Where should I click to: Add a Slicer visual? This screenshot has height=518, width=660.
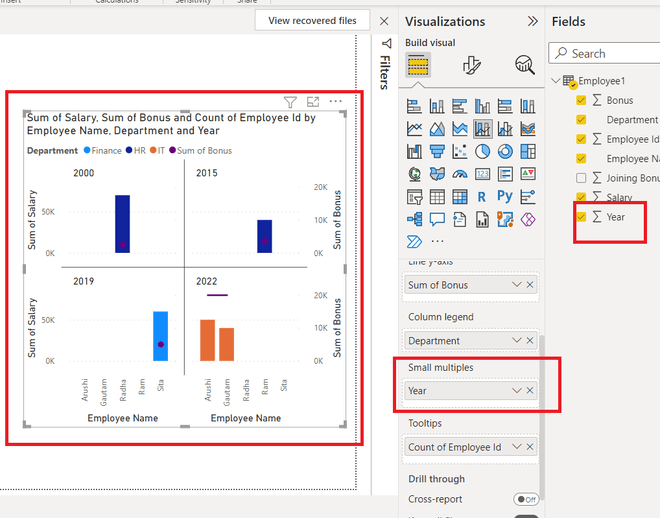[414, 197]
